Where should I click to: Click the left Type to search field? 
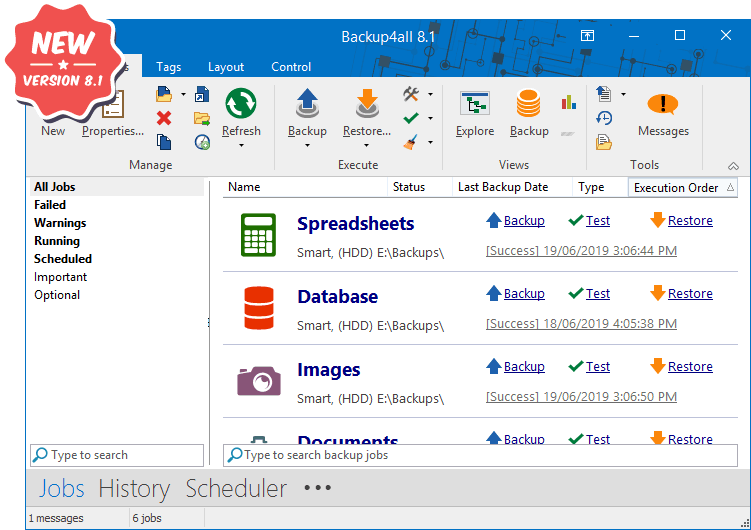click(117, 455)
